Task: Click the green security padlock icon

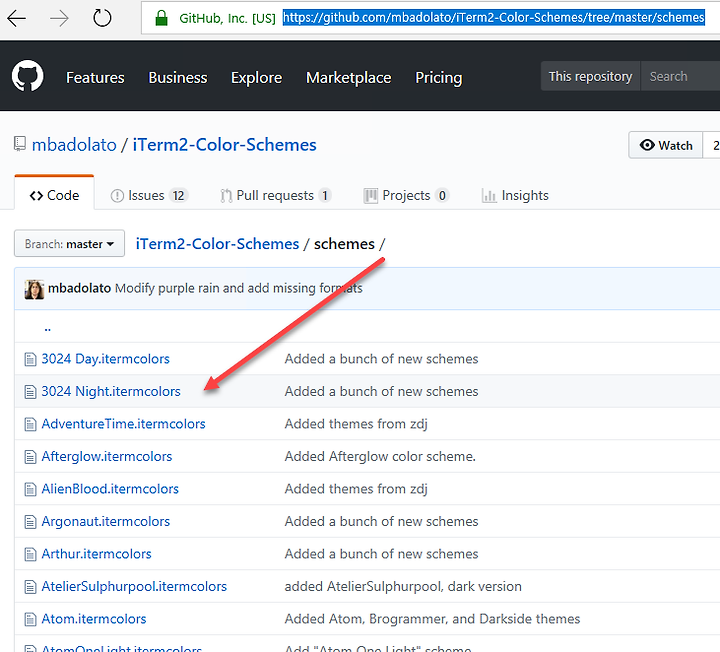Action: click(161, 18)
